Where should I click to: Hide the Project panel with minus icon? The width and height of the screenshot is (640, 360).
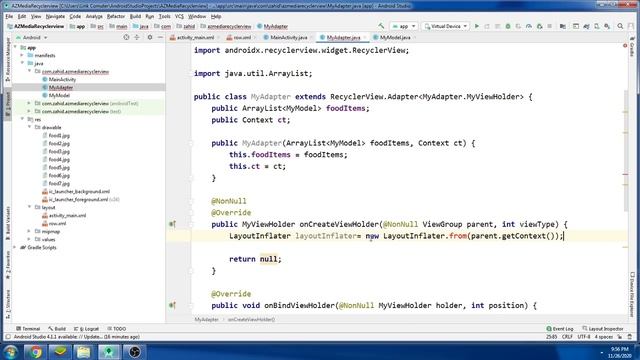pos(160,37)
